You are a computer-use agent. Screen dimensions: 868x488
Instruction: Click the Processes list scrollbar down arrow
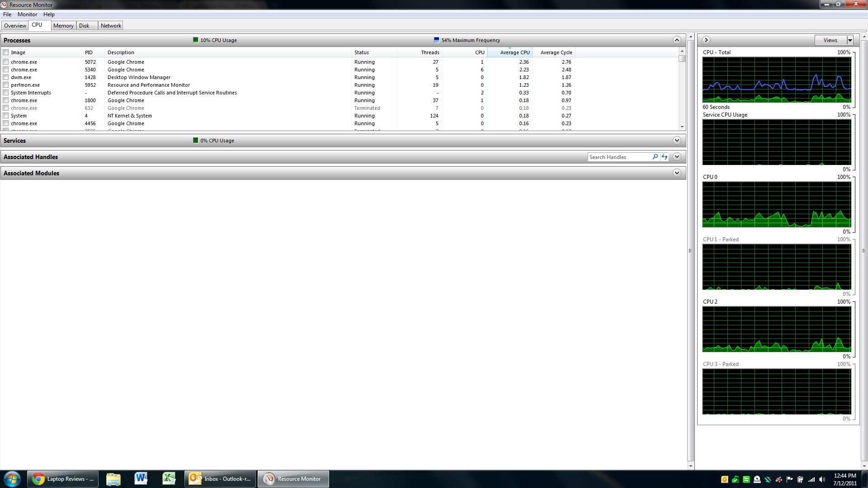point(682,127)
